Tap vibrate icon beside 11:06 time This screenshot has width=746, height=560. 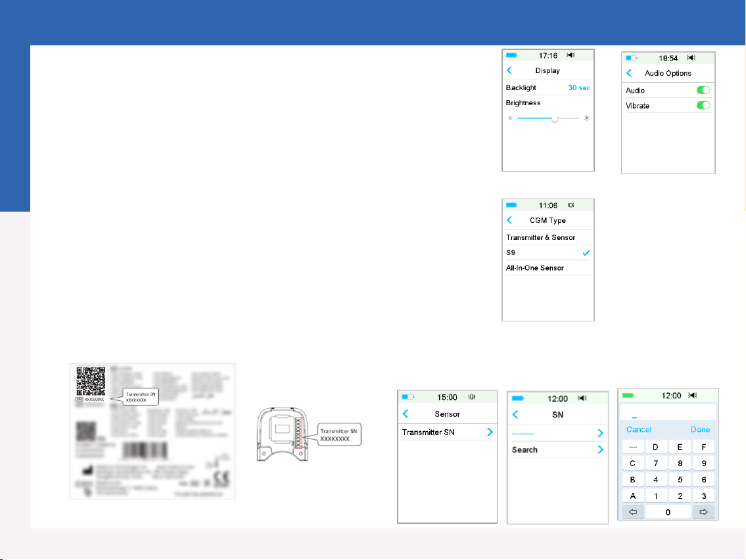click(x=571, y=206)
